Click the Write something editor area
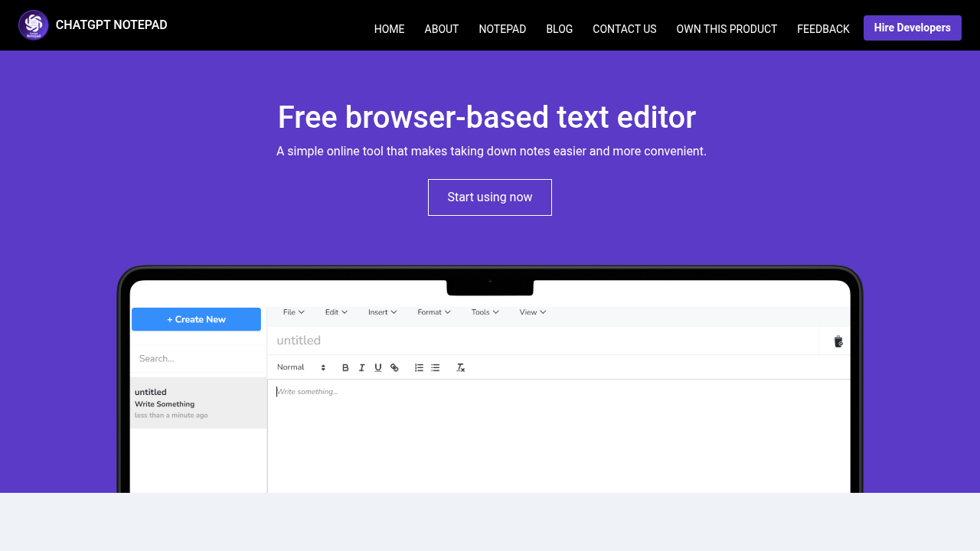980x551 pixels. [x=559, y=435]
